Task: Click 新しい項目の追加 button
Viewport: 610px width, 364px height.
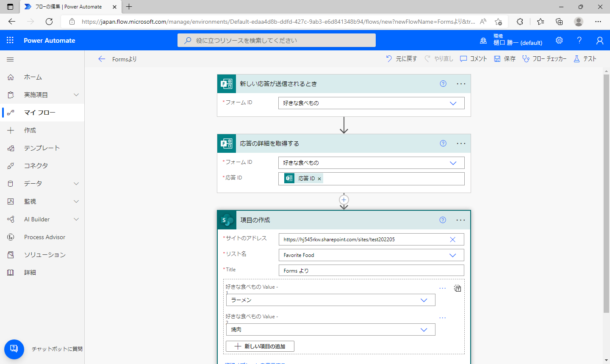Action: click(x=260, y=346)
